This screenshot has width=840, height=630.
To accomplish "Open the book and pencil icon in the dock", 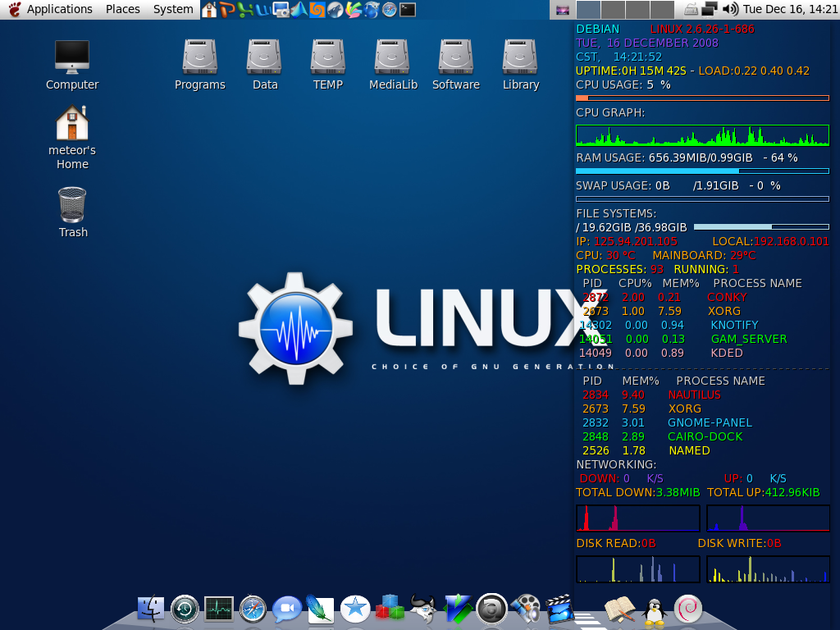I will tap(620, 609).
